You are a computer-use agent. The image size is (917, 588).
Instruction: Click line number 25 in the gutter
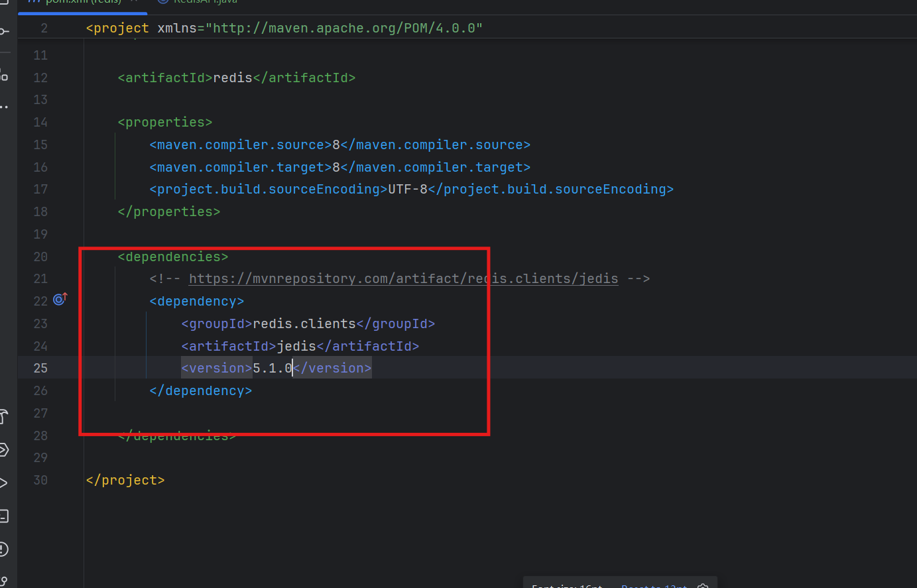[x=40, y=368]
